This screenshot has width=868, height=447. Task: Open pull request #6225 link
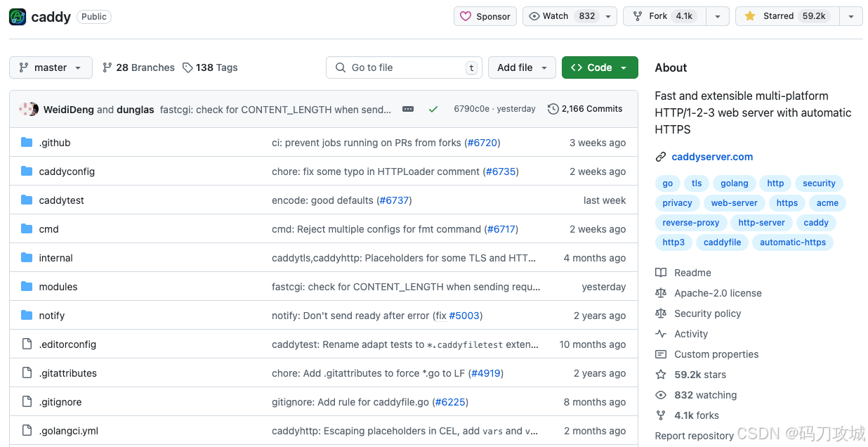[x=450, y=402]
